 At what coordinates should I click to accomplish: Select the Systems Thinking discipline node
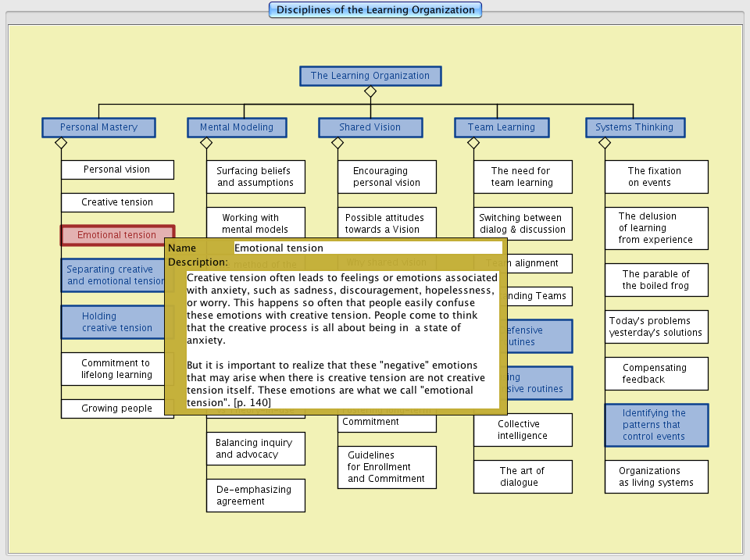click(634, 127)
